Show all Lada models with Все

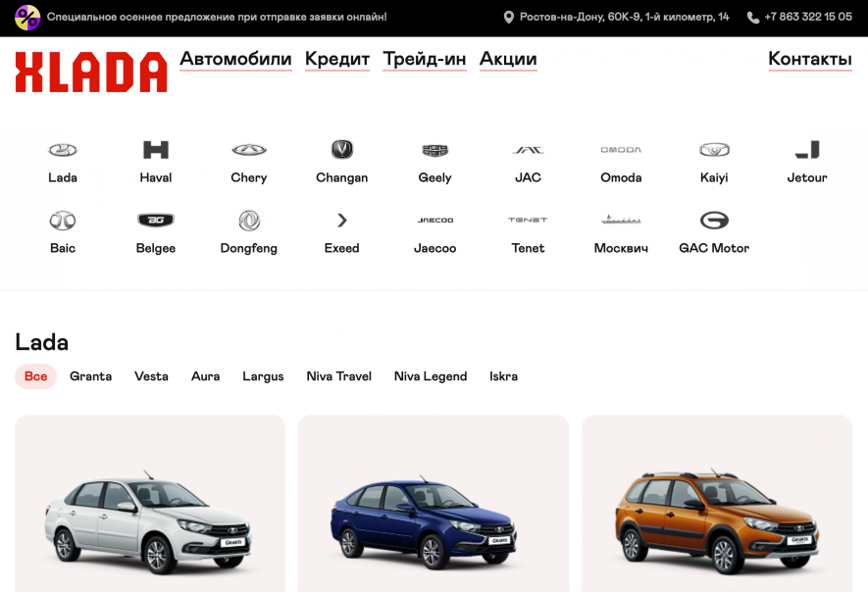coord(35,376)
